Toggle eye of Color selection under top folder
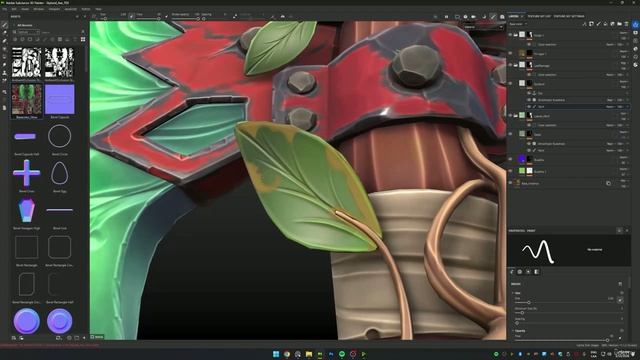Viewport: 640px width, 360px height. click(x=529, y=44)
